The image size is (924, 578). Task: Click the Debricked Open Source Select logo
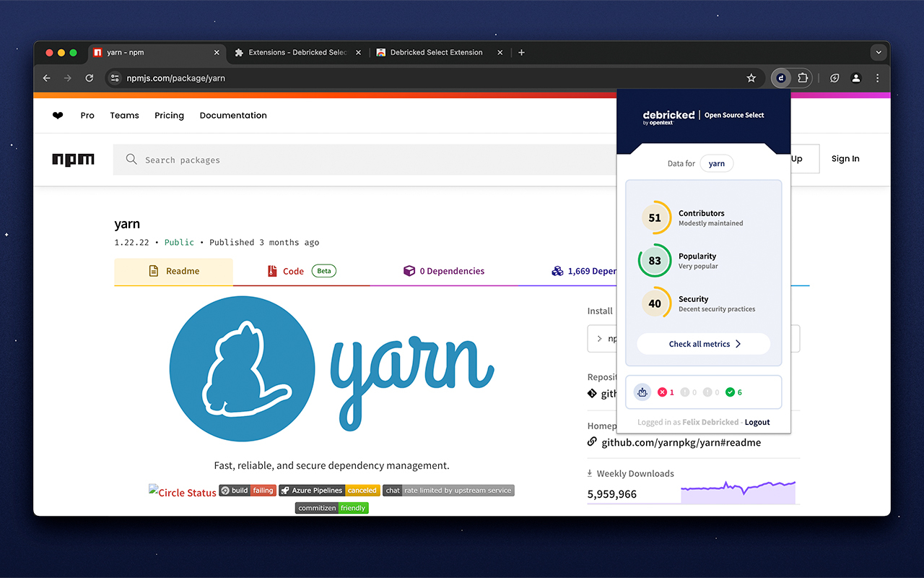[x=703, y=116]
